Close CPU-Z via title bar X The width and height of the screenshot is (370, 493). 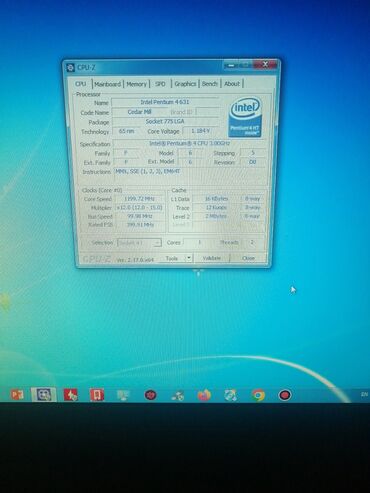[x=265, y=65]
